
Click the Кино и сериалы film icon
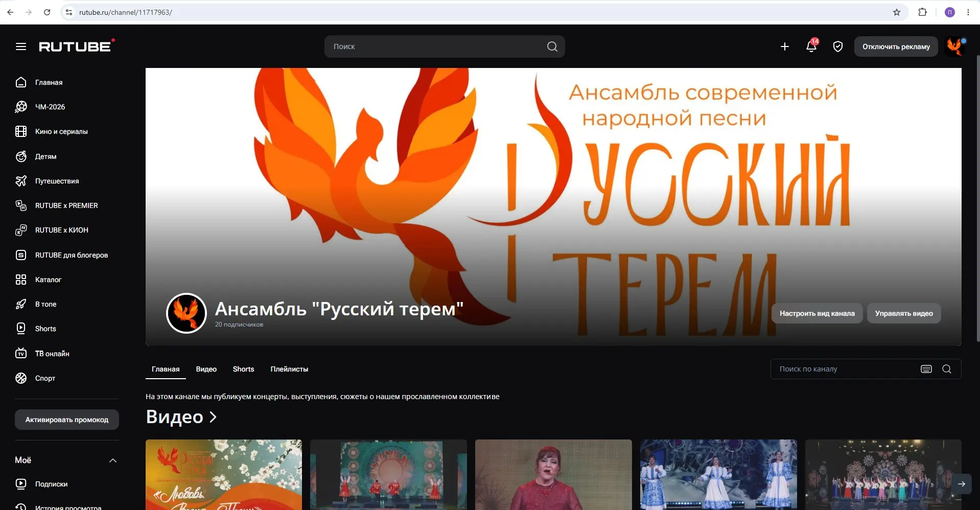(x=21, y=131)
